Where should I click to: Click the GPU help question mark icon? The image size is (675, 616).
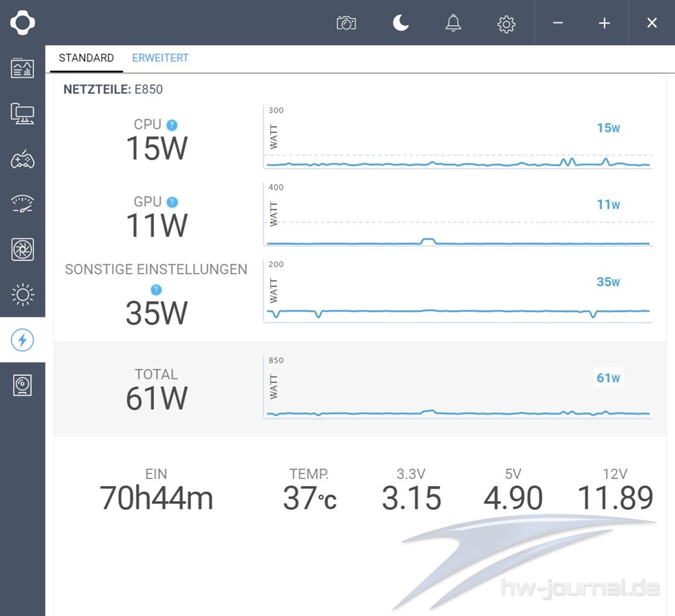click(x=172, y=202)
